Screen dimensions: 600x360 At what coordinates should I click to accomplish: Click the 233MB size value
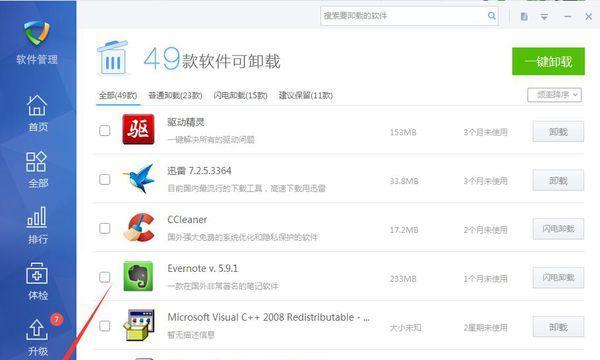click(403, 279)
